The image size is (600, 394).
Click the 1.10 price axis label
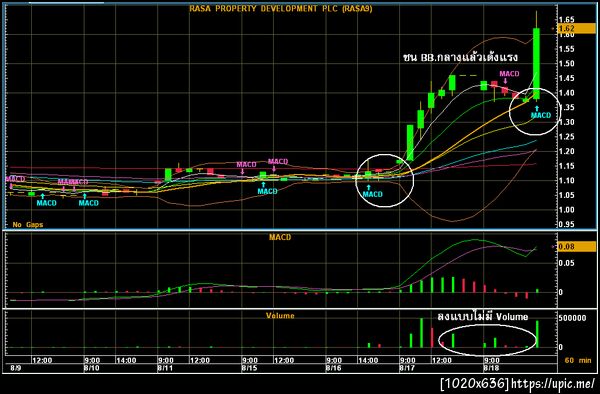click(567, 181)
